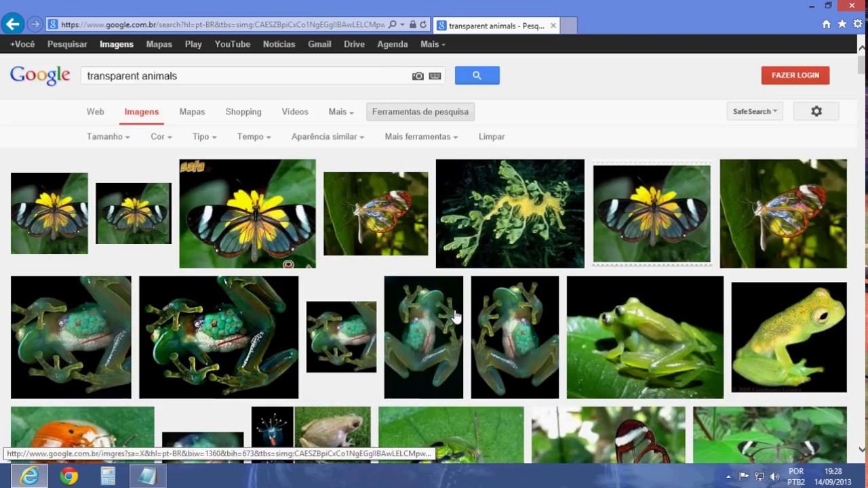
Task: Expand the Tamanho filter dropdown
Action: pyautogui.click(x=108, y=136)
